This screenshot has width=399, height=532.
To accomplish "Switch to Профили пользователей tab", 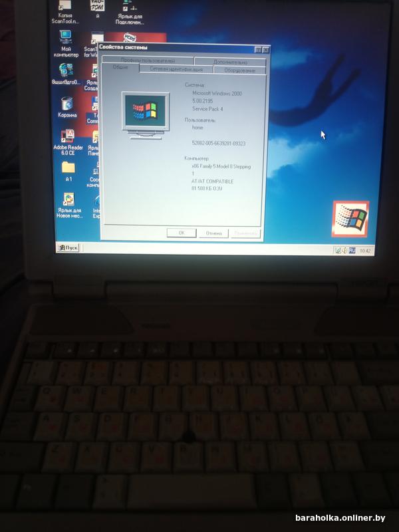I will pyautogui.click(x=148, y=61).
